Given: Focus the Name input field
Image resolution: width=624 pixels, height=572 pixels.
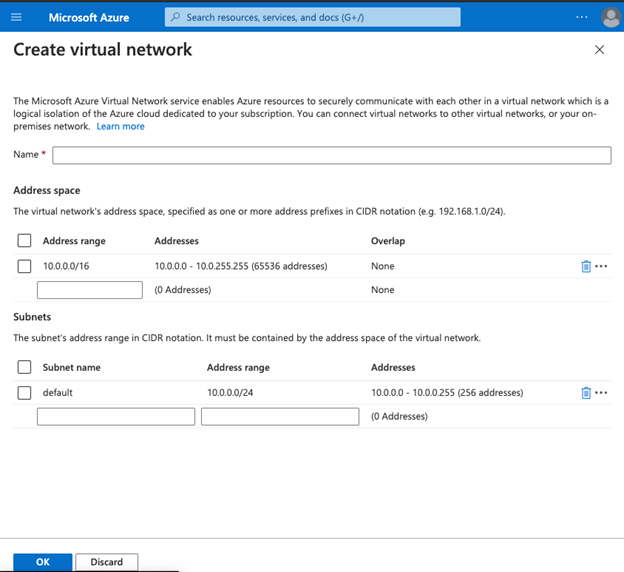Looking at the screenshot, I should (332, 155).
